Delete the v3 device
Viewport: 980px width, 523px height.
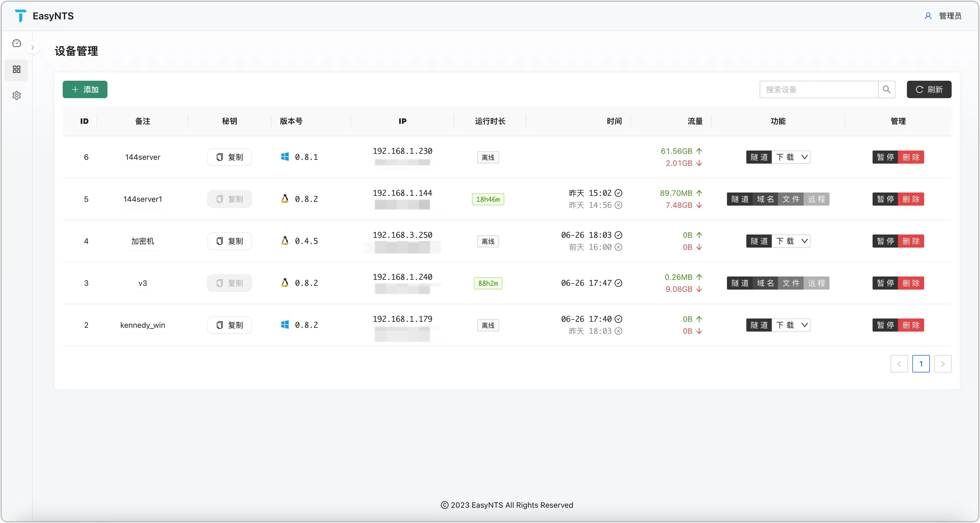pos(911,283)
